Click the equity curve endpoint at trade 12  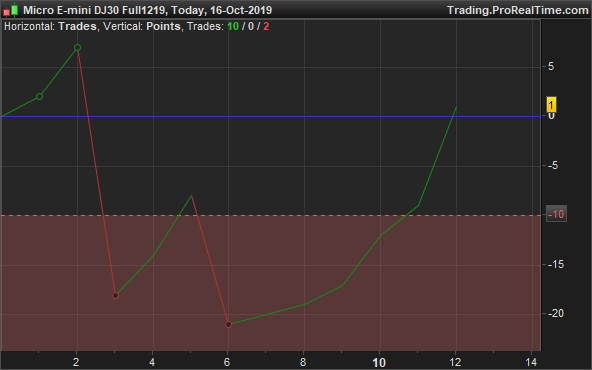[x=456, y=107]
